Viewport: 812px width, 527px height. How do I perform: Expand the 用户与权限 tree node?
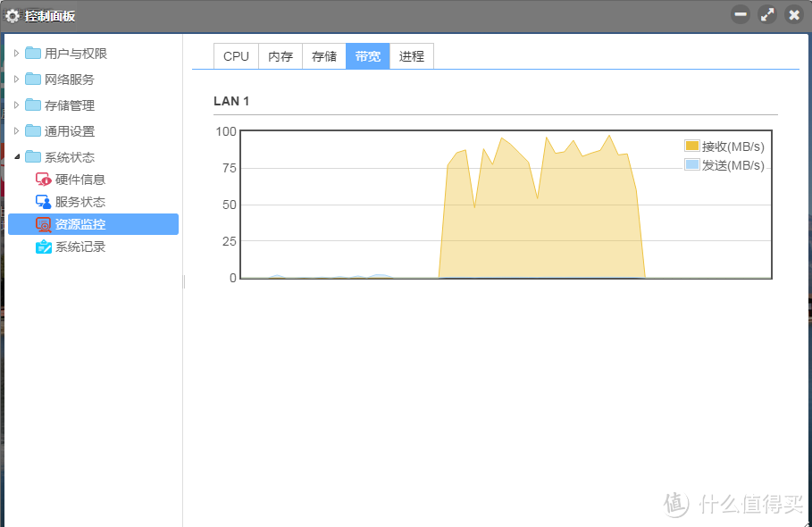pyautogui.click(x=17, y=53)
